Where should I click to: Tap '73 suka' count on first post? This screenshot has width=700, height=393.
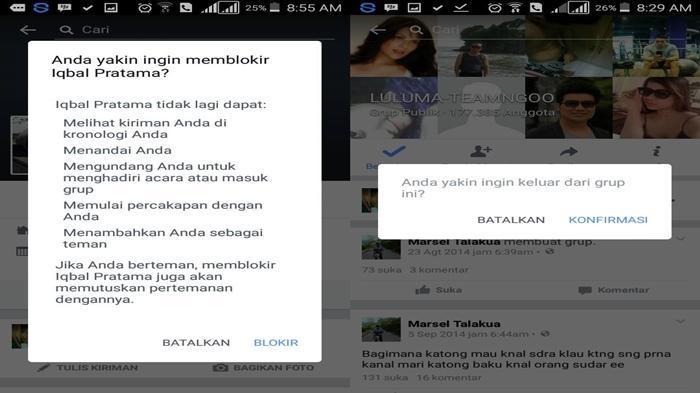click(x=382, y=270)
